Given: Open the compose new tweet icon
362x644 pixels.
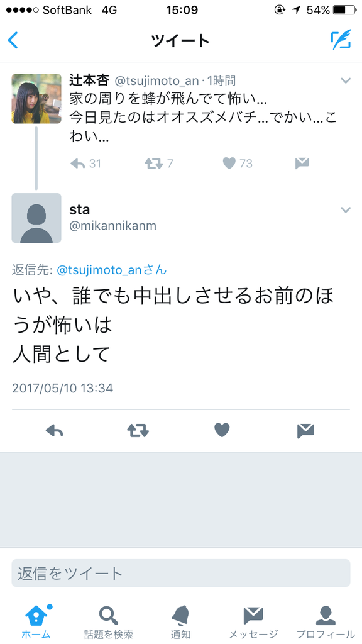Looking at the screenshot, I should coord(341,40).
